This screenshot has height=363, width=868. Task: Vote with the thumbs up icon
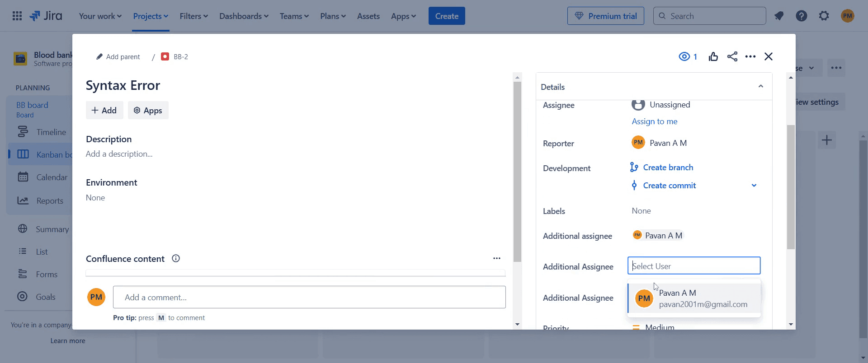713,56
